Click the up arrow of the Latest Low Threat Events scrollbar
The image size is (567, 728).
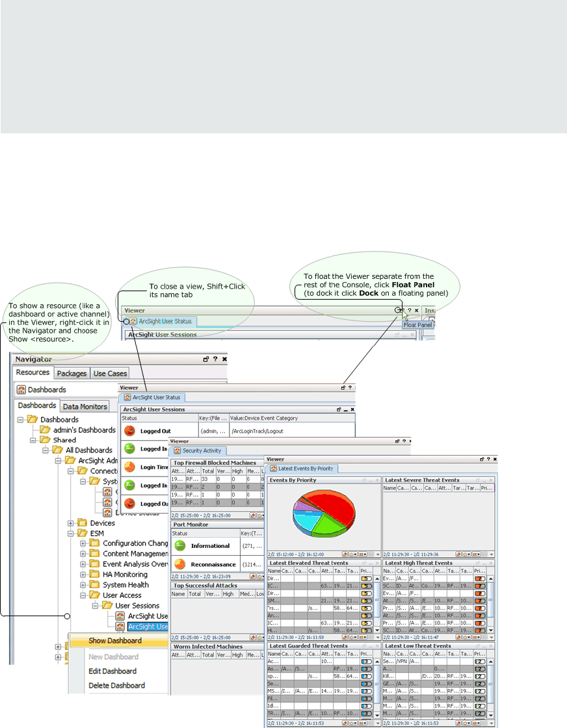click(x=491, y=662)
